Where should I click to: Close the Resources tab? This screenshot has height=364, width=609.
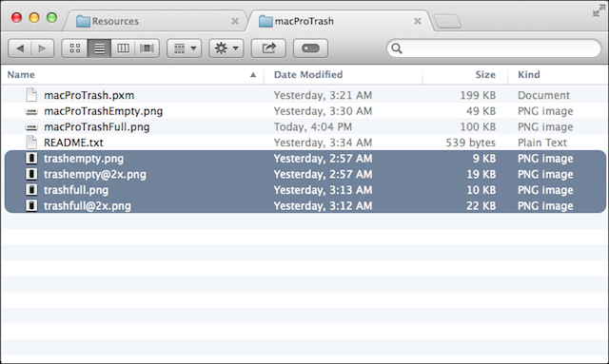pyautogui.click(x=235, y=21)
